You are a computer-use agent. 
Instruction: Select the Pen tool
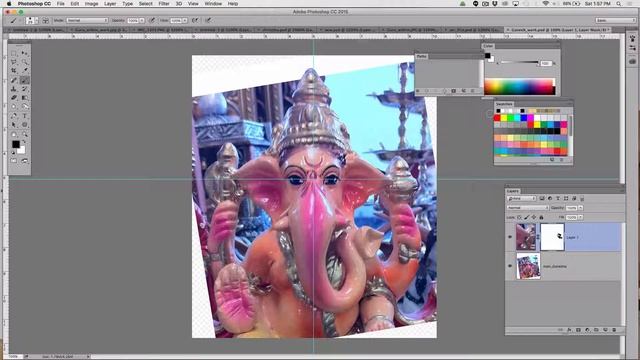pyautogui.click(x=14, y=116)
